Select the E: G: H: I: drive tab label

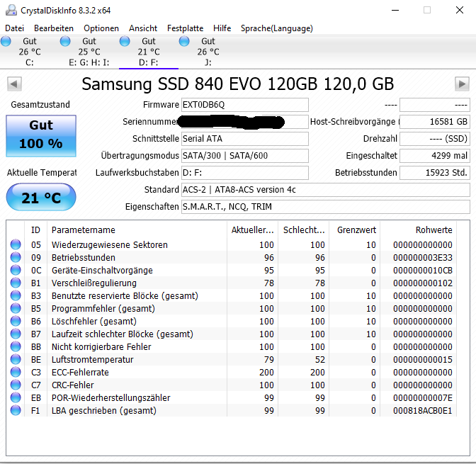(x=89, y=62)
